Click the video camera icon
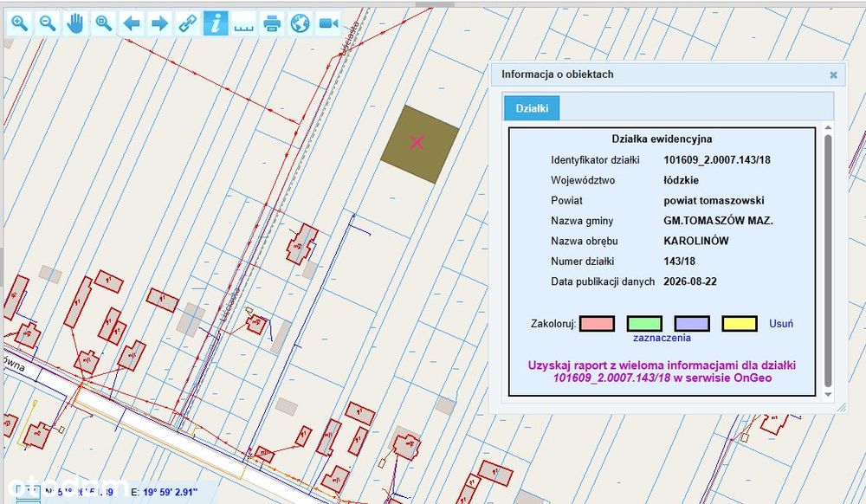866x504 pixels. pos(328,23)
